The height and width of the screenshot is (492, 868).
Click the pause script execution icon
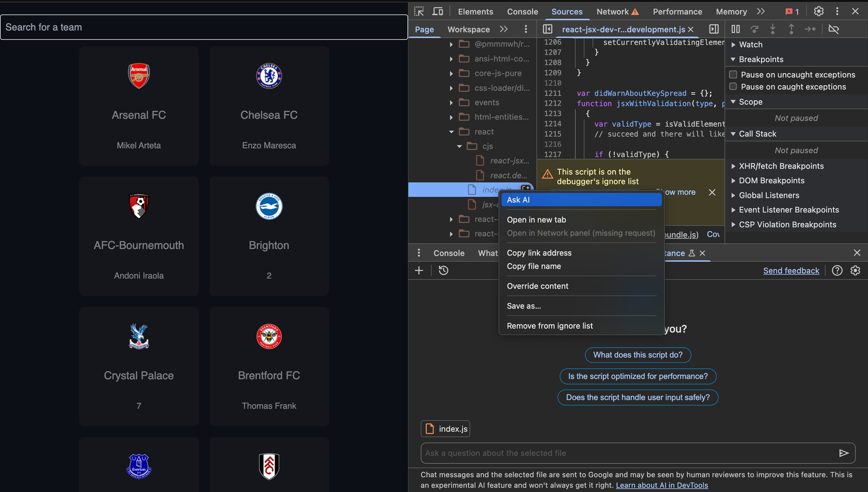[736, 29]
